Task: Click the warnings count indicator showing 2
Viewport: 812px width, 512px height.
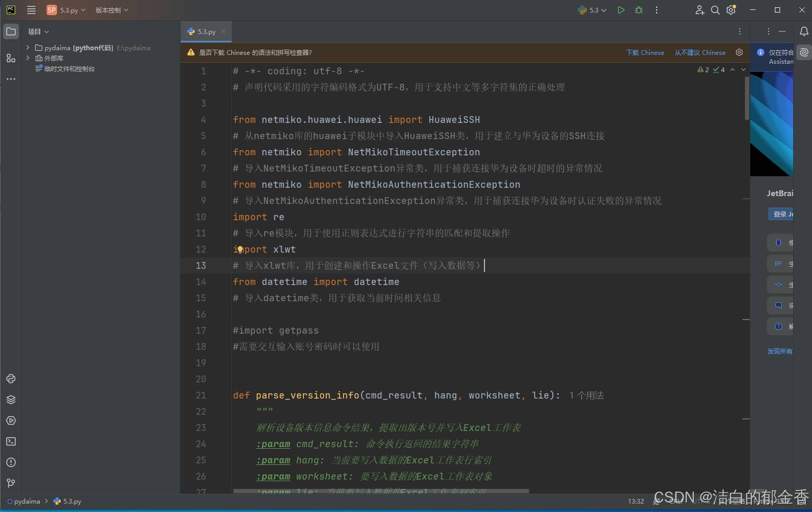Action: click(x=703, y=70)
